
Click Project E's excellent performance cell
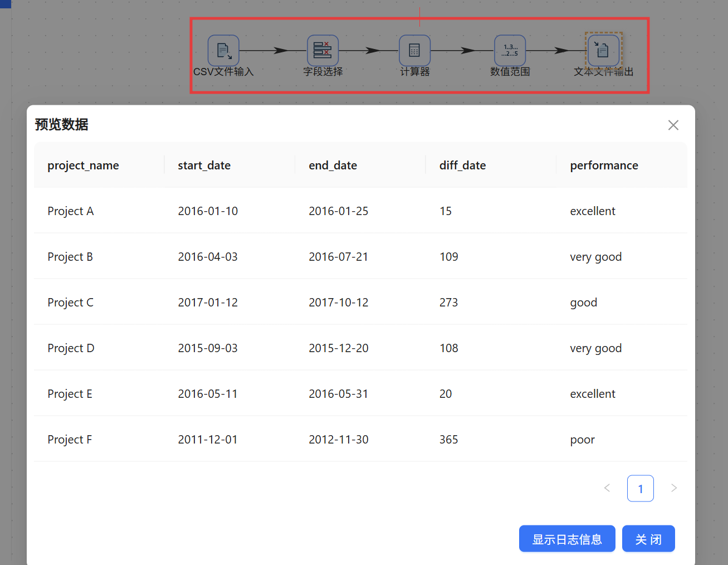622,393
